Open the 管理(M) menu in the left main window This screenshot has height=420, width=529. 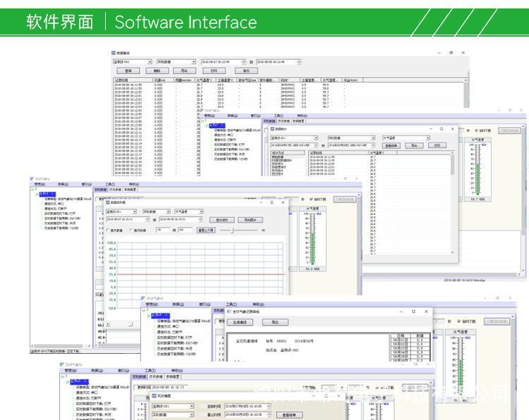point(39,184)
